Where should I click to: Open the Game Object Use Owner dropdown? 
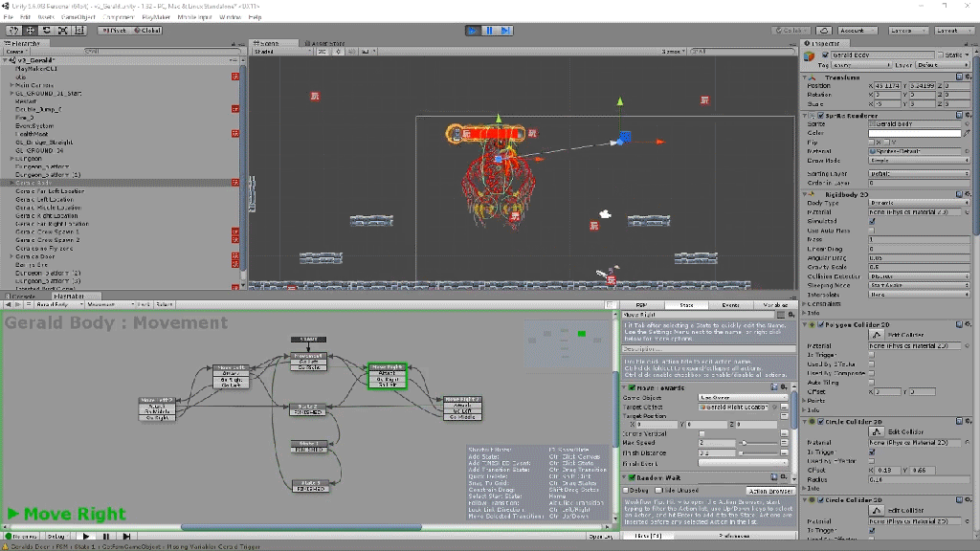[743, 397]
